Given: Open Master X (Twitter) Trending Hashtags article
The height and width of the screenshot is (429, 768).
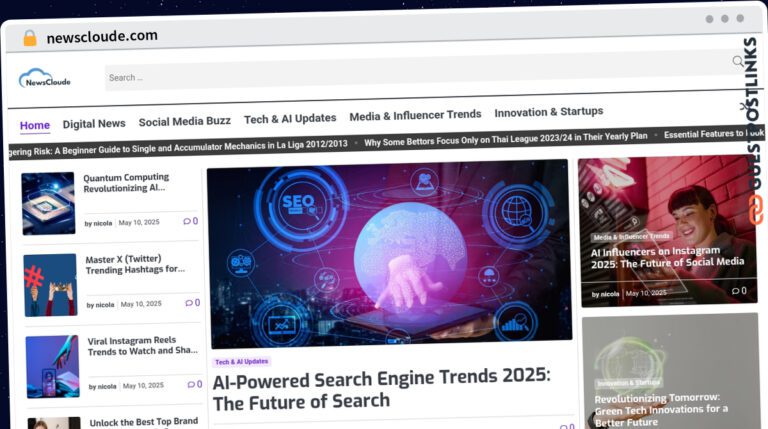Looking at the screenshot, I should click(135, 264).
